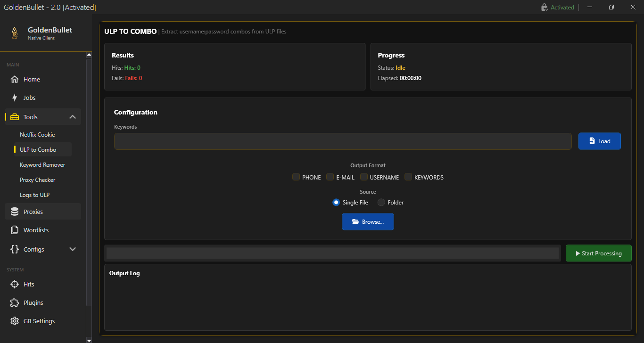Click the Activated lock icon in title bar
Screen dimensions: 644x343
tap(545, 7)
